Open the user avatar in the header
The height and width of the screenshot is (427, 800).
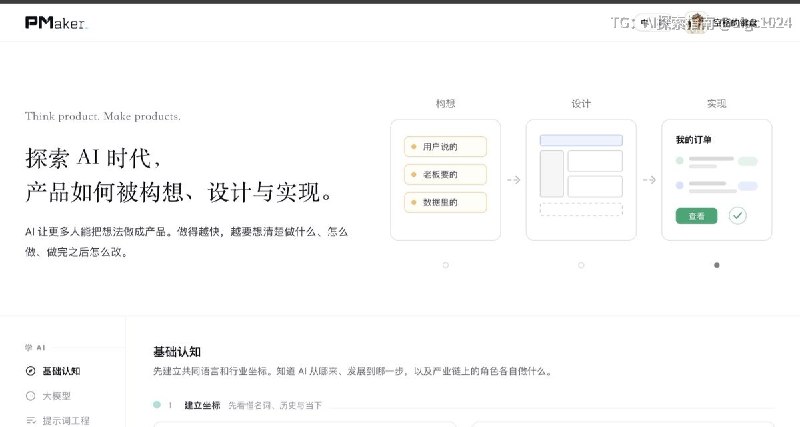696,23
